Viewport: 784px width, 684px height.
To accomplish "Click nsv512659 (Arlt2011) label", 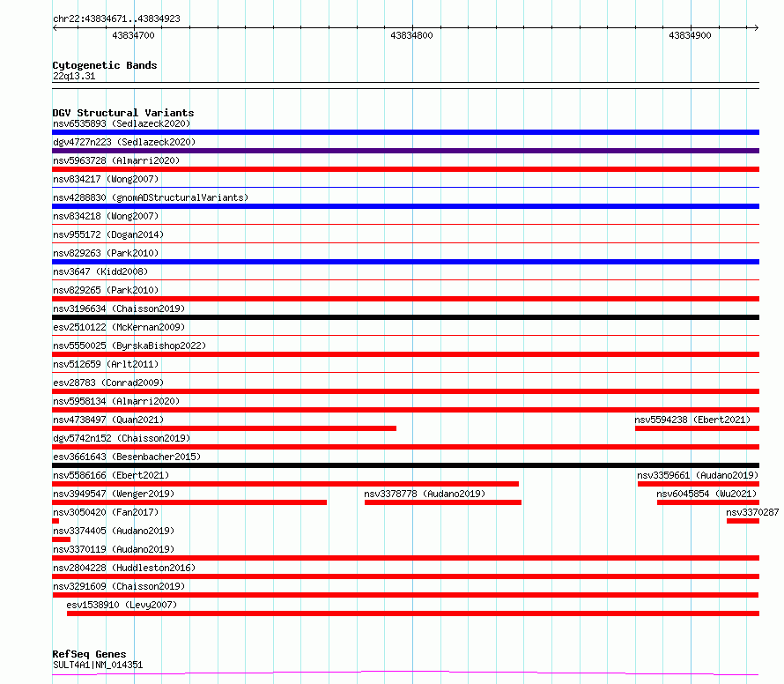I will tap(106, 364).
